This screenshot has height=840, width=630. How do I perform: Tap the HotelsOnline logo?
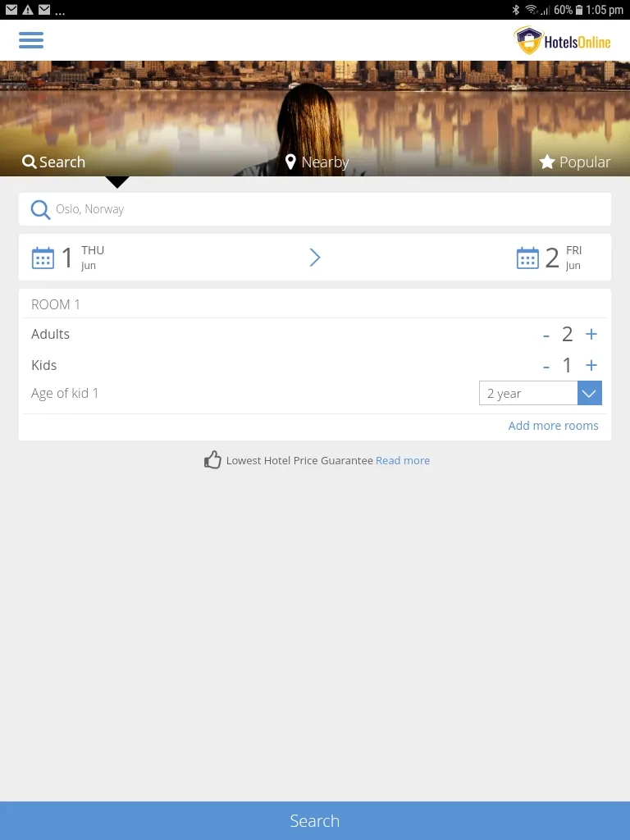tap(562, 41)
